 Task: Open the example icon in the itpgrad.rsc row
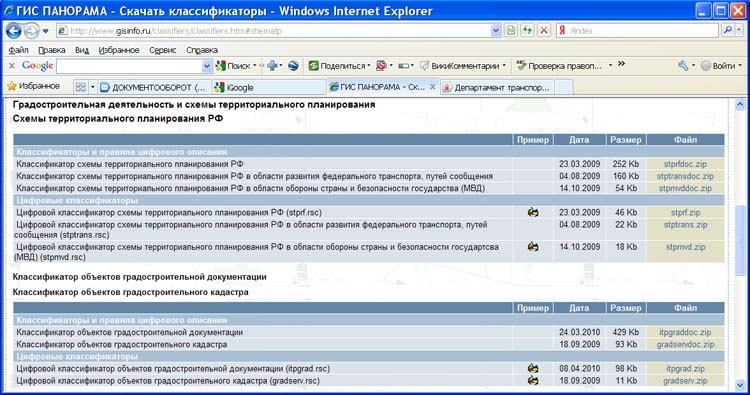tap(533, 369)
